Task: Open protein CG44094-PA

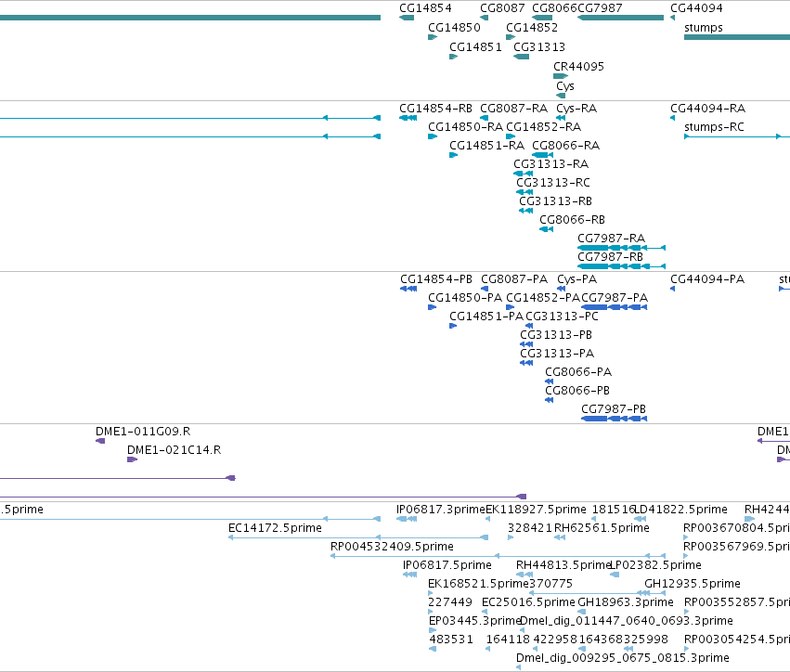Action: (x=707, y=279)
